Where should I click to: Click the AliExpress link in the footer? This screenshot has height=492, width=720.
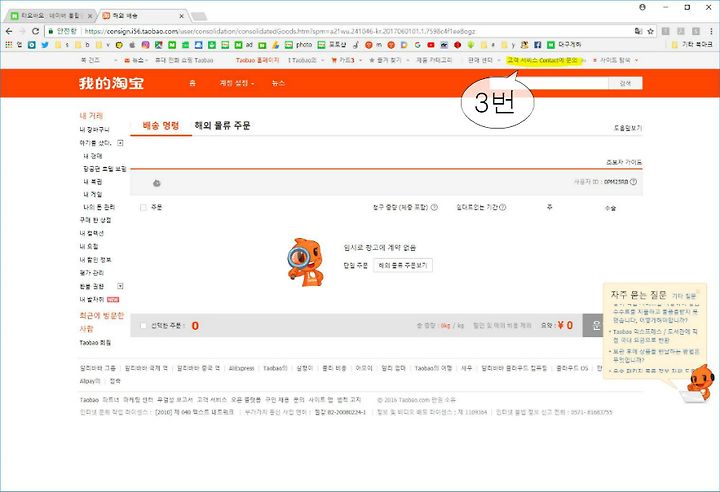242,368
